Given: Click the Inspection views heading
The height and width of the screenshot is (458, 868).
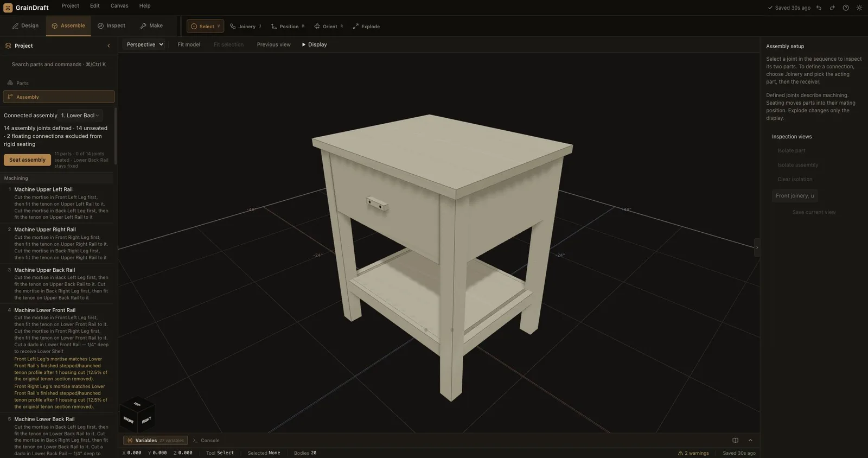Looking at the screenshot, I should [x=792, y=137].
